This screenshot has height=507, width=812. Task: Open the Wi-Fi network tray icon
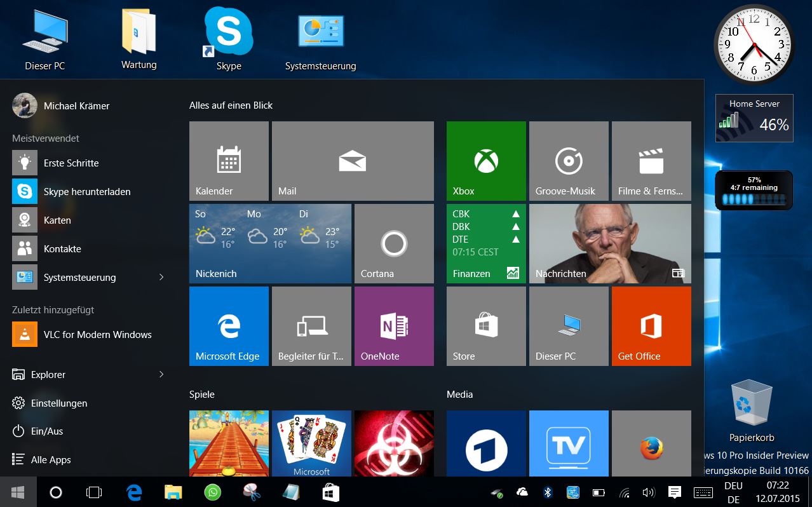(x=625, y=492)
